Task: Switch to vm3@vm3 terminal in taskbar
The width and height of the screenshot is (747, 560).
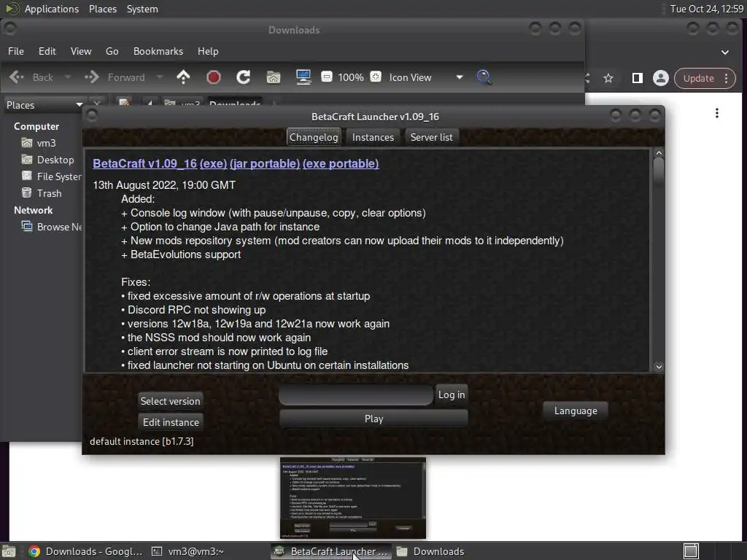Action: (x=187, y=551)
